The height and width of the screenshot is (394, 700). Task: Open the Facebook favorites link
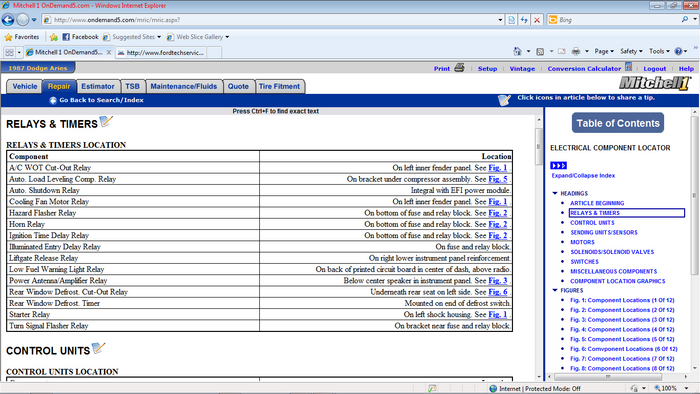(80, 37)
